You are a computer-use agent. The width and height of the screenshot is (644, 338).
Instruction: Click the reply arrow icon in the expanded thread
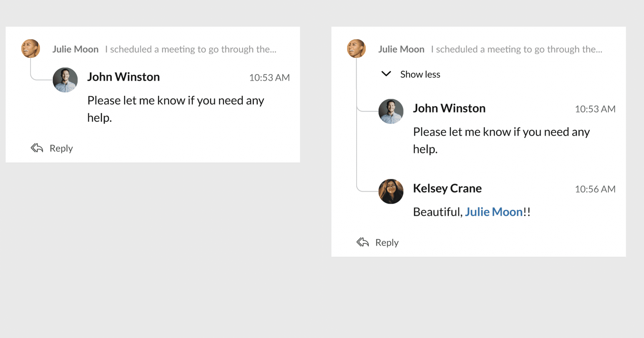tap(363, 242)
